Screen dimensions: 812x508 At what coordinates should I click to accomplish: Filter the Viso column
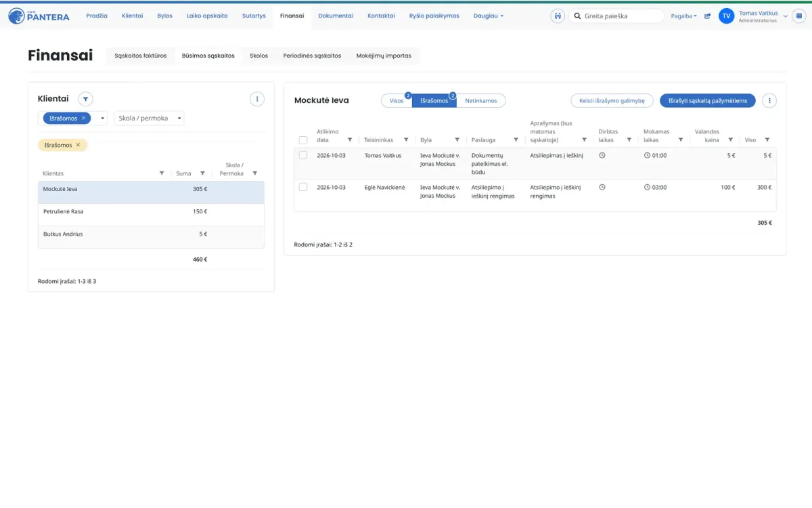click(x=767, y=140)
